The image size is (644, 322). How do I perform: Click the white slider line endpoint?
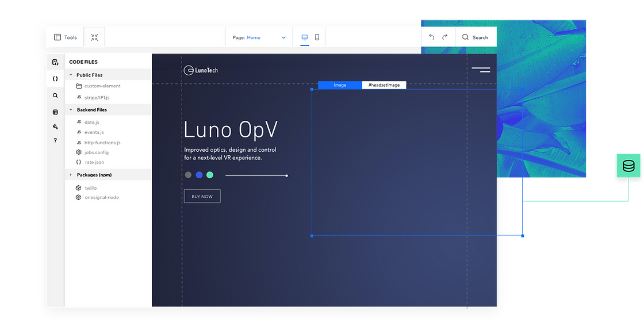click(287, 176)
